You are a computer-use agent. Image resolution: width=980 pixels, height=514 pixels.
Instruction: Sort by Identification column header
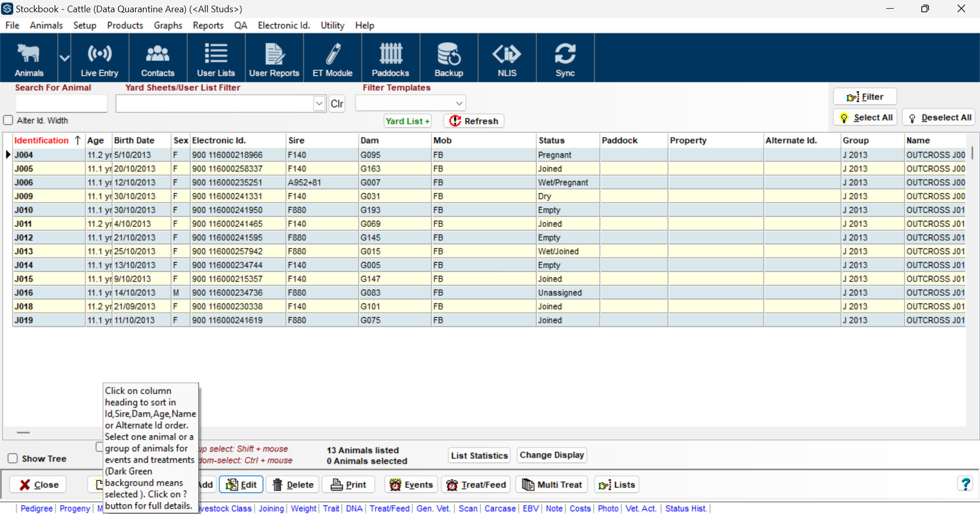coord(48,140)
